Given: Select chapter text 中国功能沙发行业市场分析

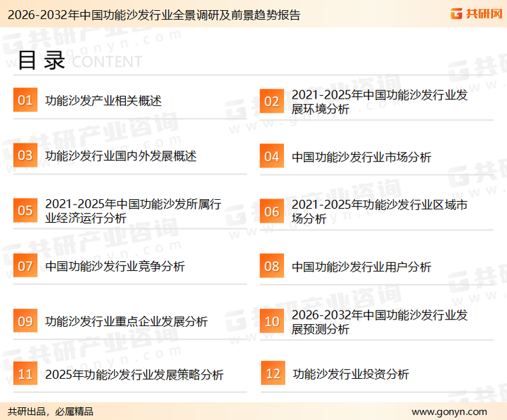Looking at the screenshot, I should click(361, 157).
